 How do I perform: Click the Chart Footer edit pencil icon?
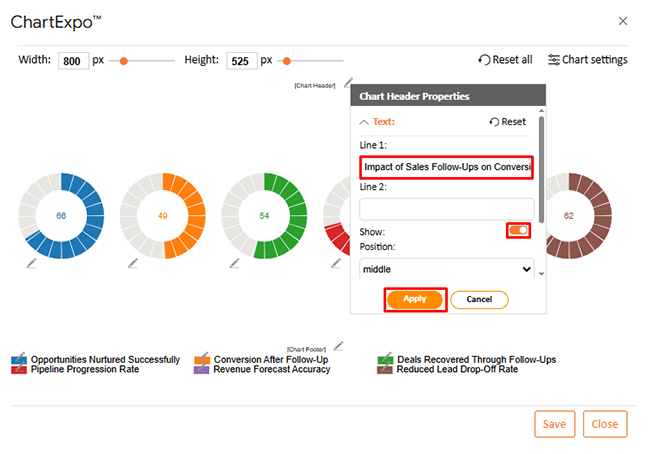pos(338,346)
